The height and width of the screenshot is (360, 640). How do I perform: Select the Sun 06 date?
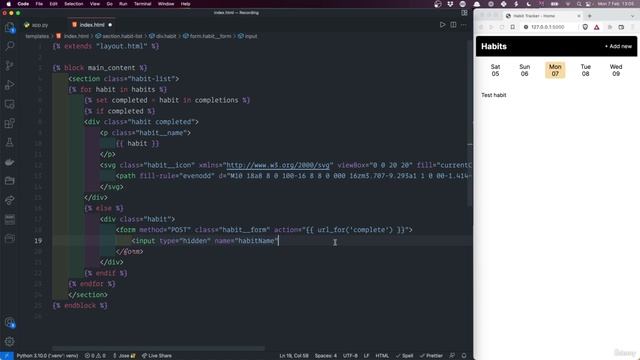(x=524, y=70)
